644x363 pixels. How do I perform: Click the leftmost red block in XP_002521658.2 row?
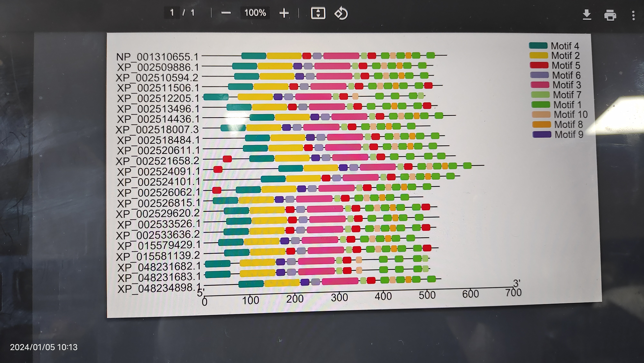(227, 159)
